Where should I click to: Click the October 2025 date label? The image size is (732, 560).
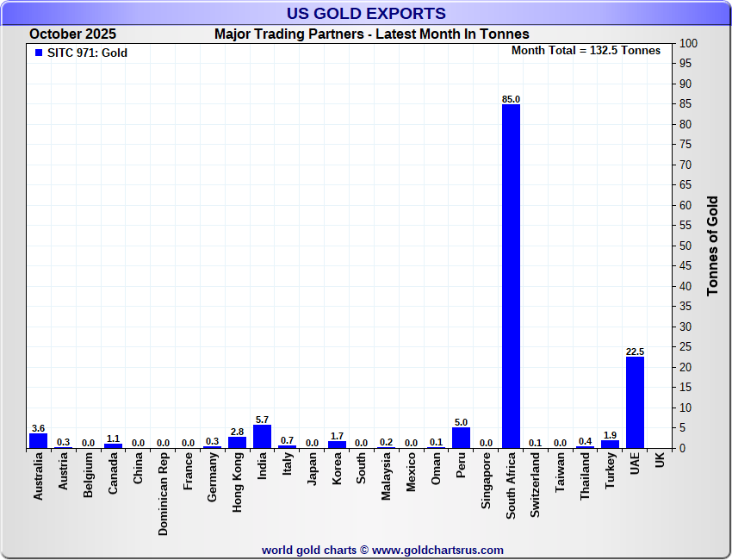tap(73, 34)
